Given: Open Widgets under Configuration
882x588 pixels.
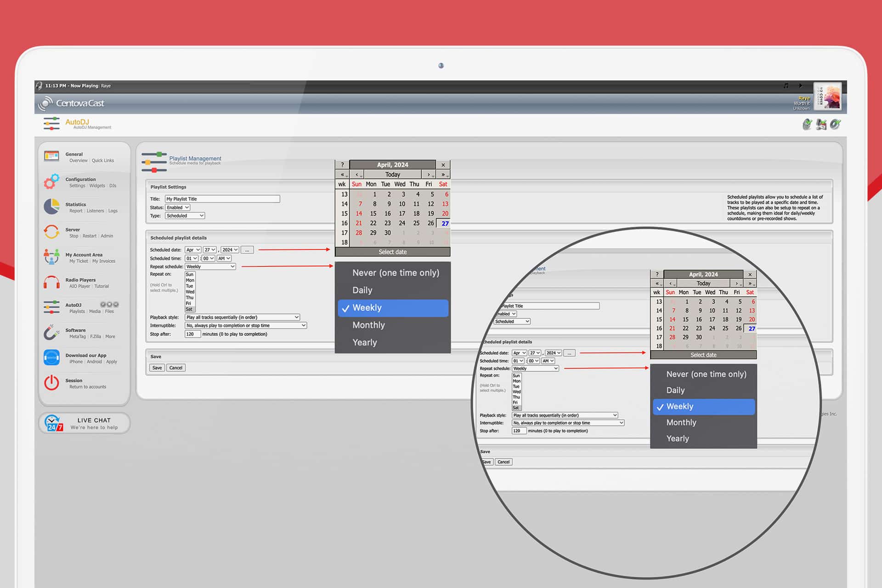Looking at the screenshot, I should coord(97,186).
